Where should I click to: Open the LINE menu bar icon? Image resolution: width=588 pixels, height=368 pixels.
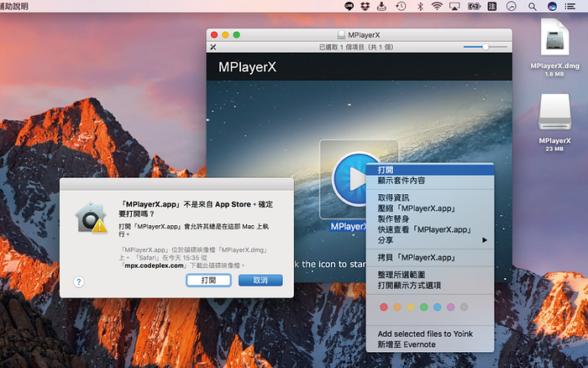pos(349,6)
